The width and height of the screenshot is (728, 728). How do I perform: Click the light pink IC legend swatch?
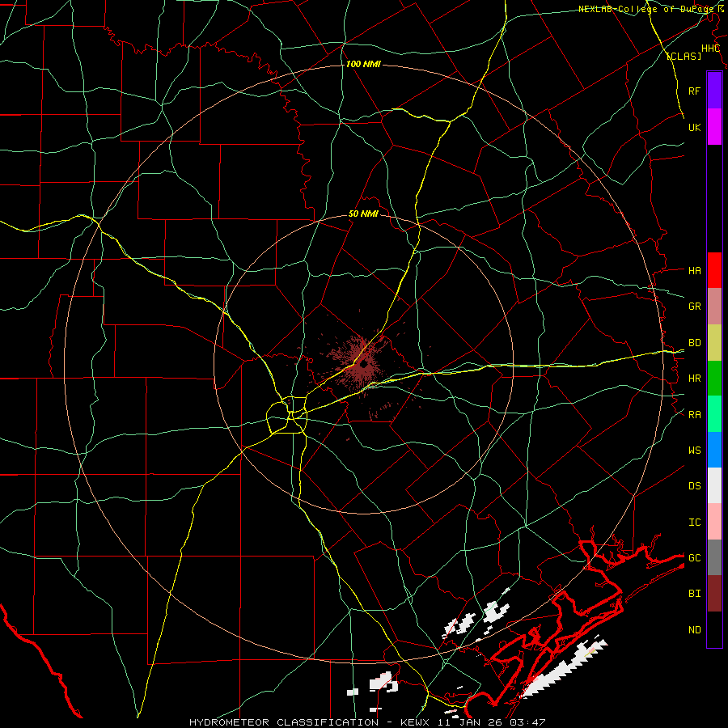click(714, 522)
